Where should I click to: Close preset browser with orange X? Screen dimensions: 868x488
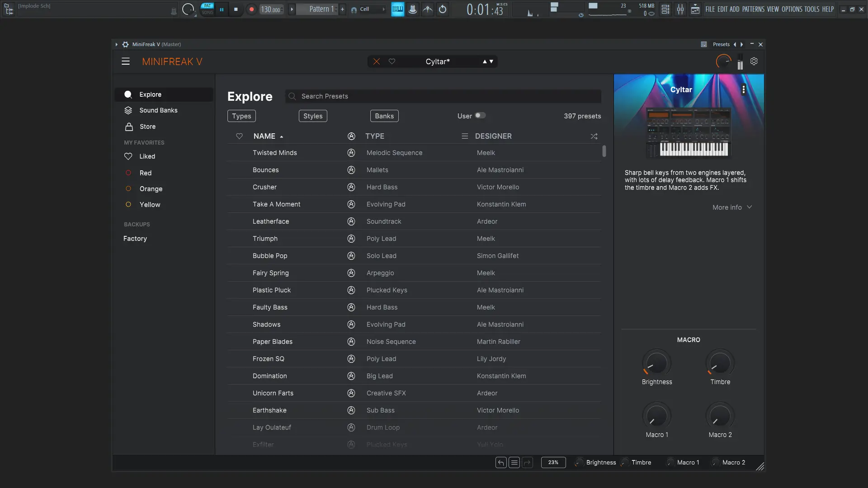click(x=376, y=61)
